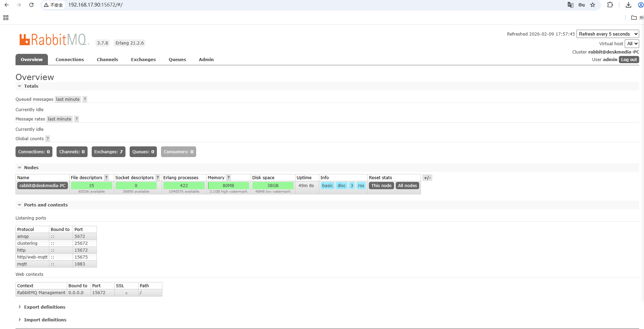Click the Erlang processes 422 bar
The width and height of the screenshot is (644, 329).
pyautogui.click(x=184, y=186)
